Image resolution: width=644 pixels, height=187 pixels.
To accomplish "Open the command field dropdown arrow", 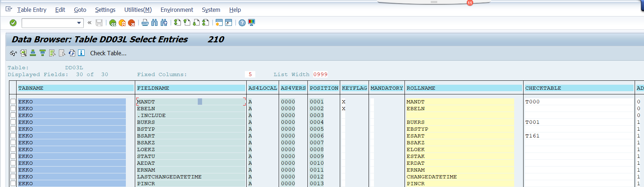I will tap(79, 23).
